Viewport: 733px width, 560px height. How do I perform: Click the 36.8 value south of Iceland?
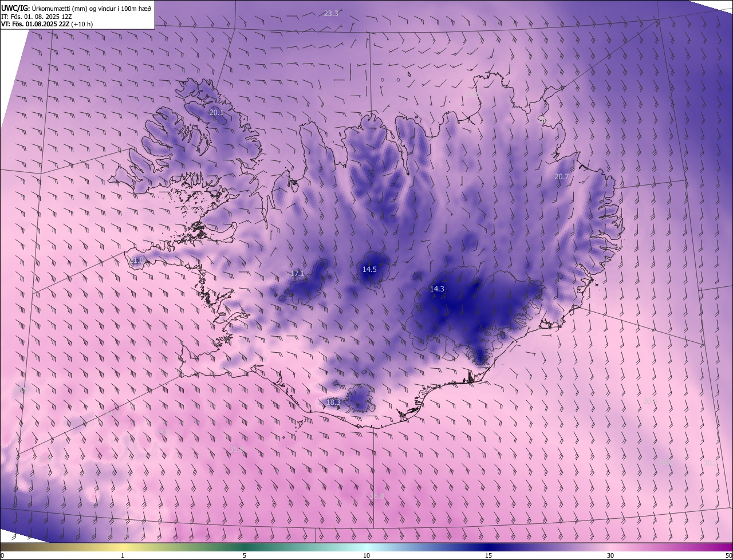point(377,496)
